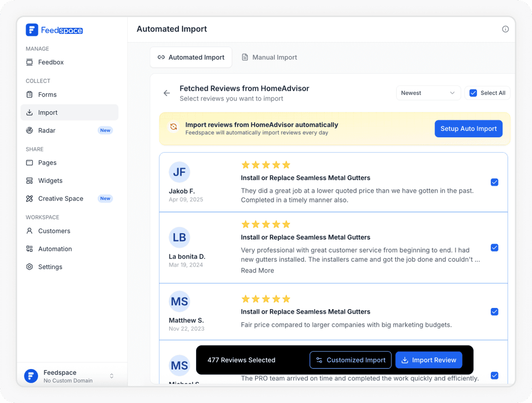This screenshot has height=403, width=532.
Task: Open the info icon in header
Action: tap(505, 29)
